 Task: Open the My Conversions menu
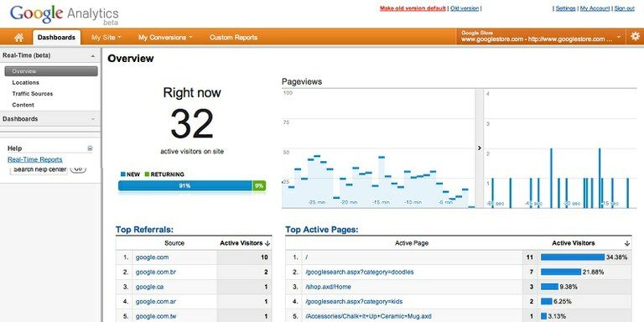click(165, 38)
